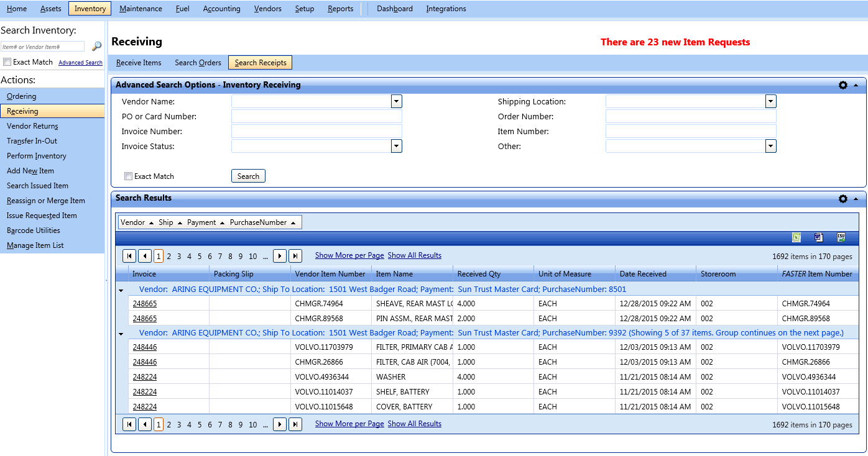This screenshot has height=456, width=868.
Task: Go to last page in bottom pager
Action: (x=295, y=424)
